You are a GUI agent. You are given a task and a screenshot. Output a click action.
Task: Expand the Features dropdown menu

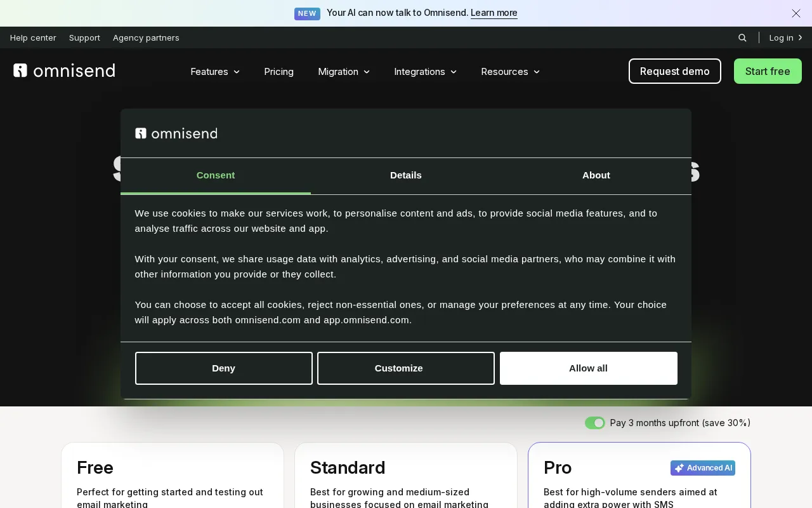[215, 72]
